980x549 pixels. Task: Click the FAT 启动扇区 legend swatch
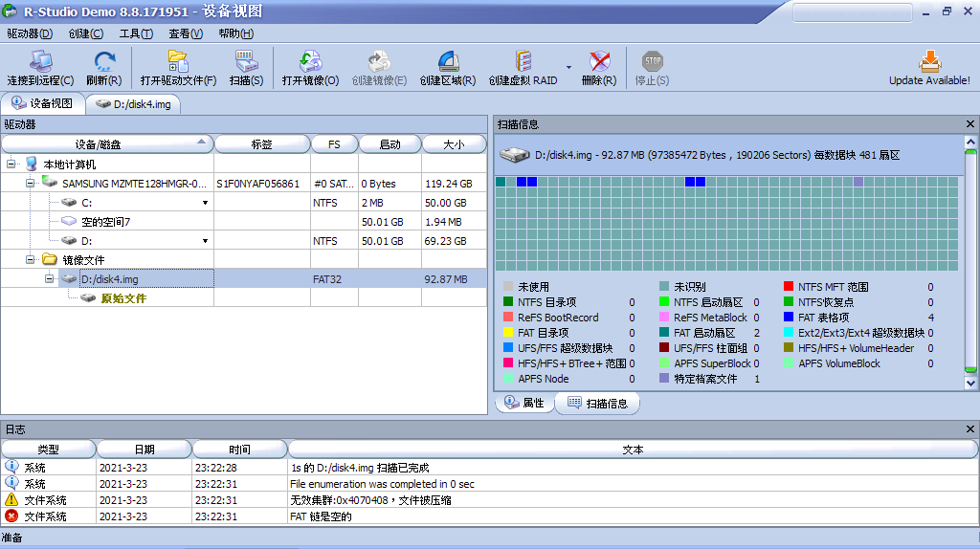point(664,333)
